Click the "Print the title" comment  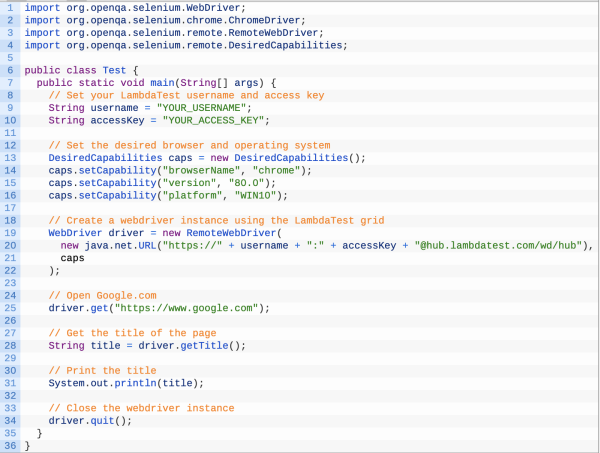point(103,371)
